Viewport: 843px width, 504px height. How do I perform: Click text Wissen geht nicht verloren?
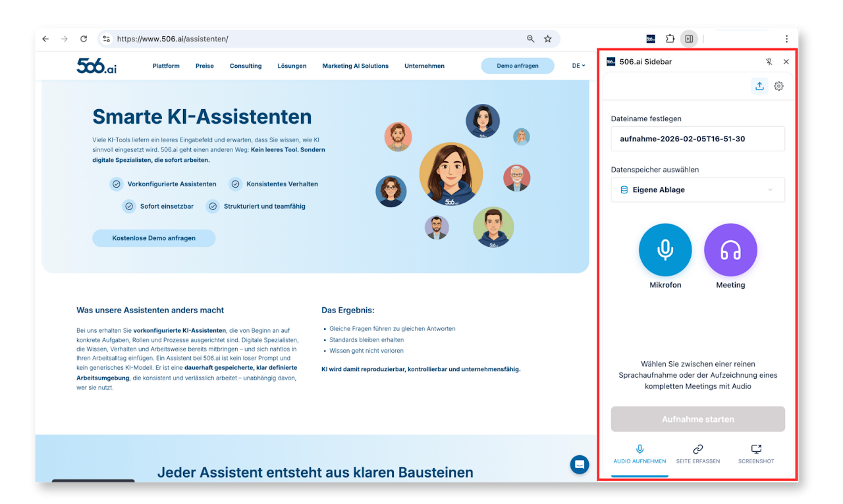366,351
